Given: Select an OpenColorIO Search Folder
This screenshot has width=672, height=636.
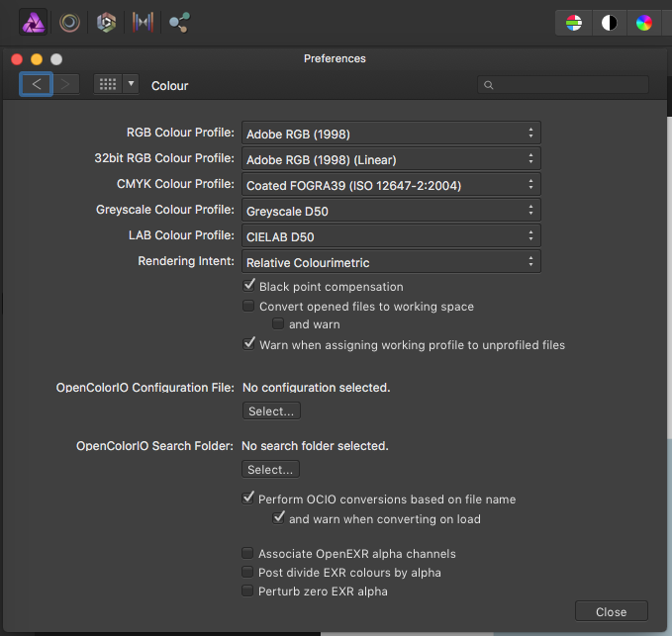Looking at the screenshot, I should pyautogui.click(x=270, y=470).
